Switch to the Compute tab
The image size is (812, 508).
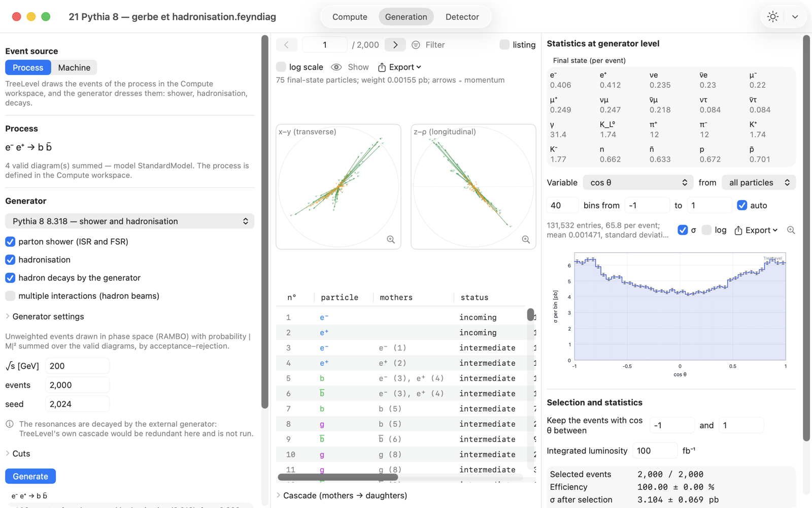[350, 17]
